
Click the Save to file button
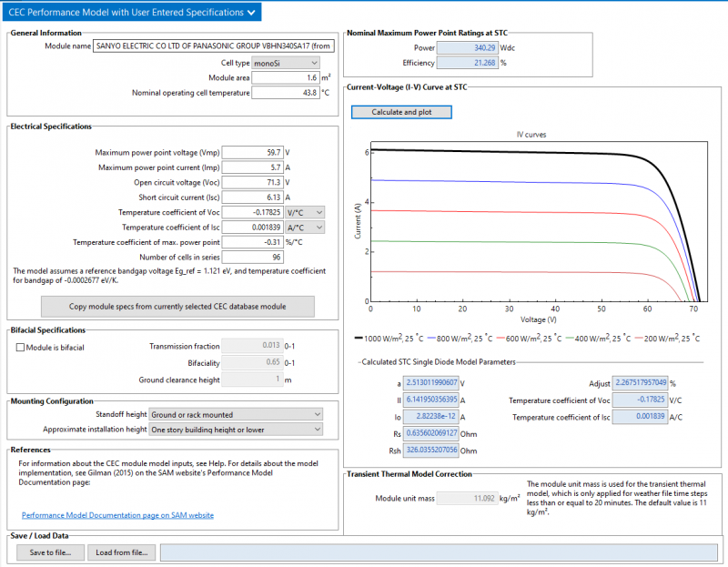(49, 552)
